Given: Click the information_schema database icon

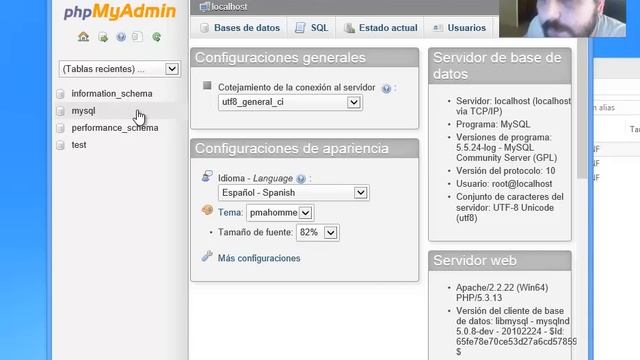Looking at the screenshot, I should click(60, 94).
